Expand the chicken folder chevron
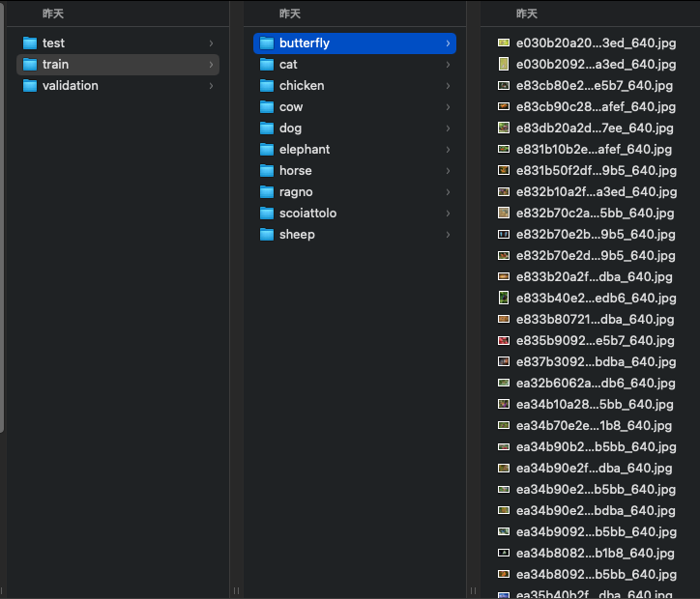 pos(448,86)
